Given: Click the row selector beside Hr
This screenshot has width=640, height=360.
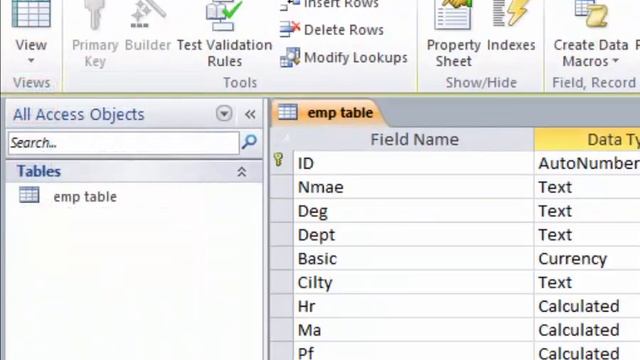Looking at the screenshot, I should 281,306.
